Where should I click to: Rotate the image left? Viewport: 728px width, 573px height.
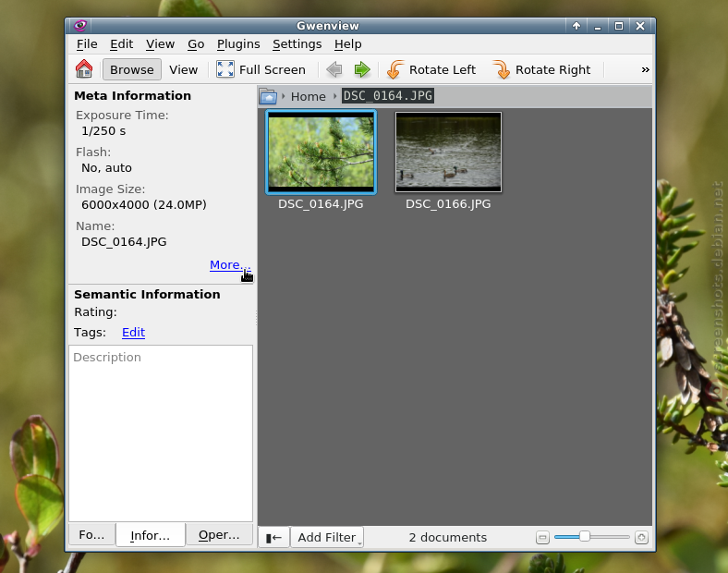pos(431,69)
